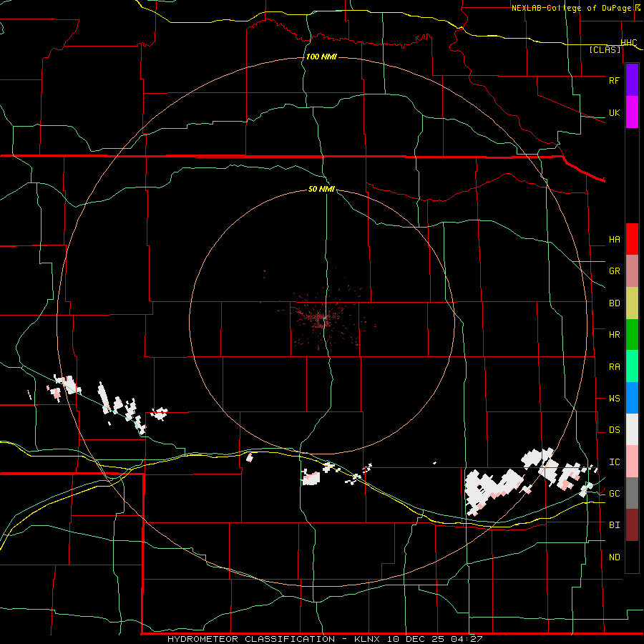Pick the bright green RA color swatch
This screenshot has height=644, width=644.
point(632,366)
